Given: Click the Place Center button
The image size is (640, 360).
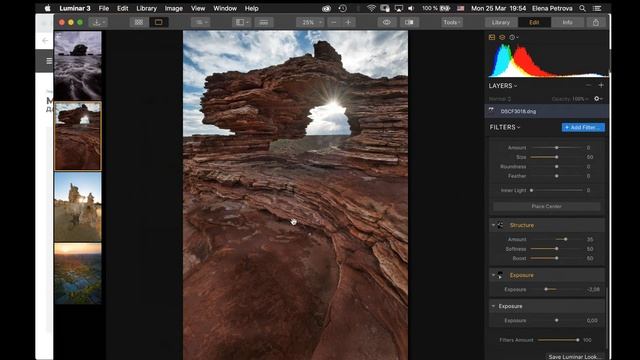Looking at the screenshot, I should tap(547, 206).
